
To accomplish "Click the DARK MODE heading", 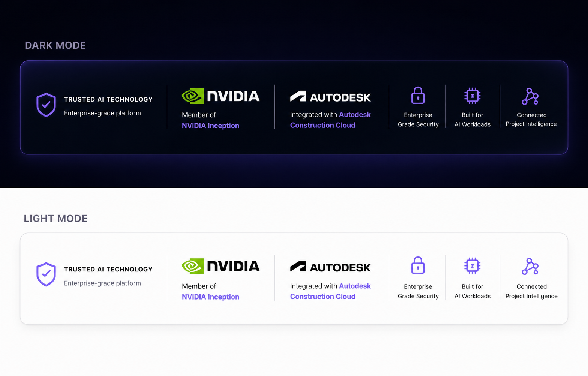I will click(55, 45).
